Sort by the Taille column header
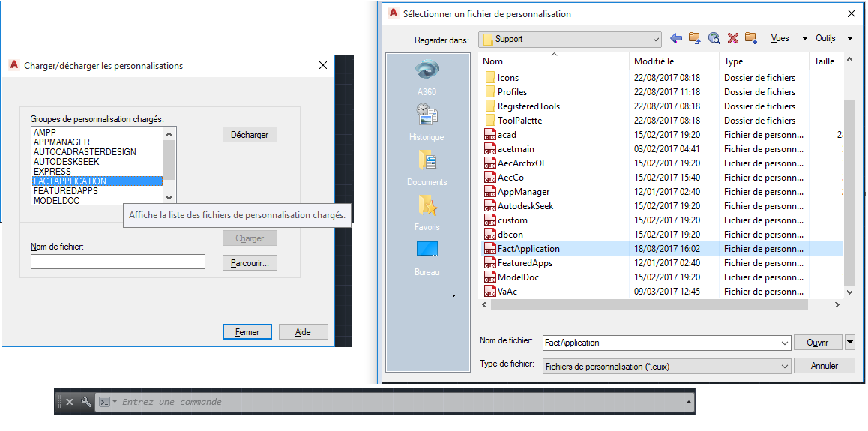Image resolution: width=868 pixels, height=431 pixels. pyautogui.click(x=827, y=61)
